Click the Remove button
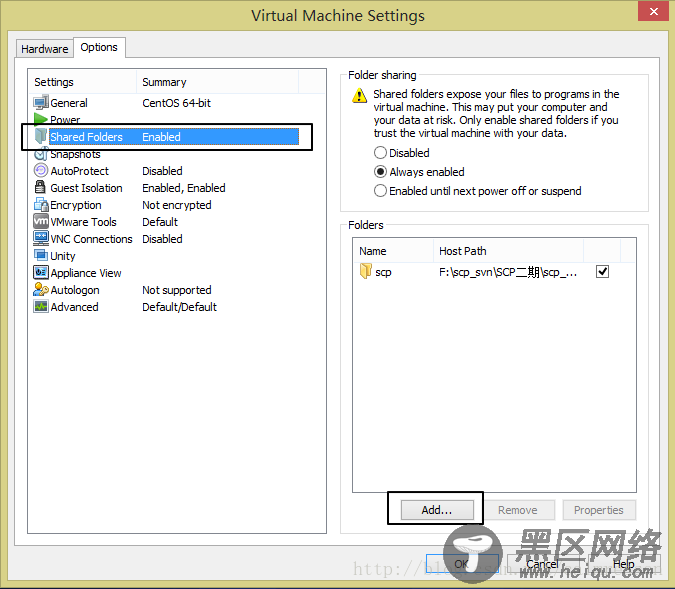Screen dimensions: 675x589 point(518,510)
